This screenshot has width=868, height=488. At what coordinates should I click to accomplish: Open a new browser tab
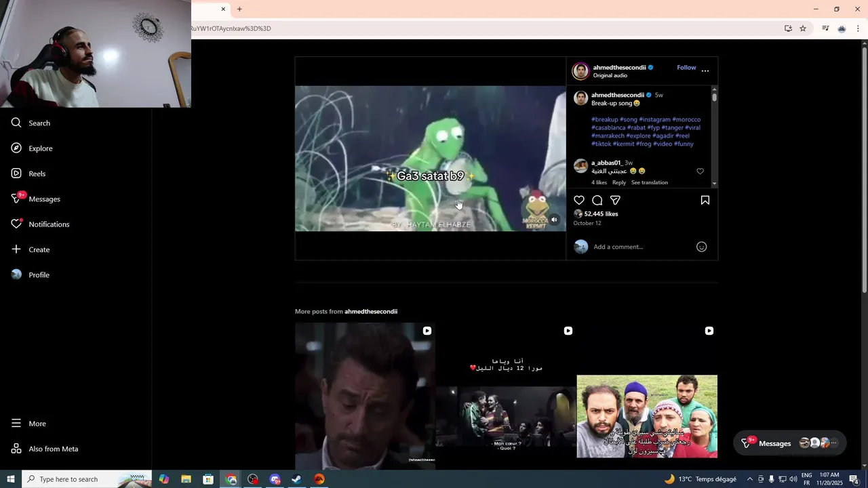(239, 9)
